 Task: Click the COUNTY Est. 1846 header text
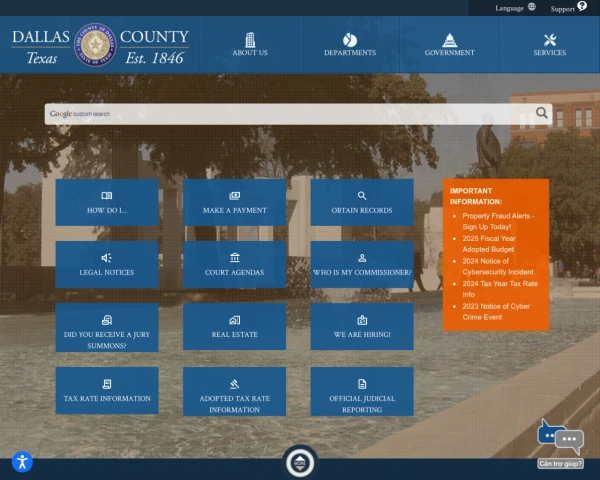[x=154, y=47]
